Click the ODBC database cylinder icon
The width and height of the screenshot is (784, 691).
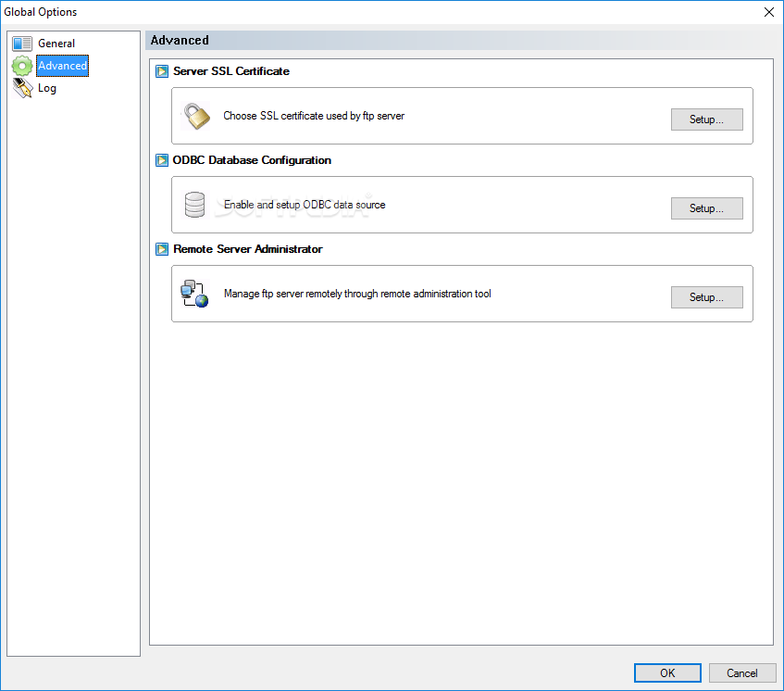(x=194, y=205)
